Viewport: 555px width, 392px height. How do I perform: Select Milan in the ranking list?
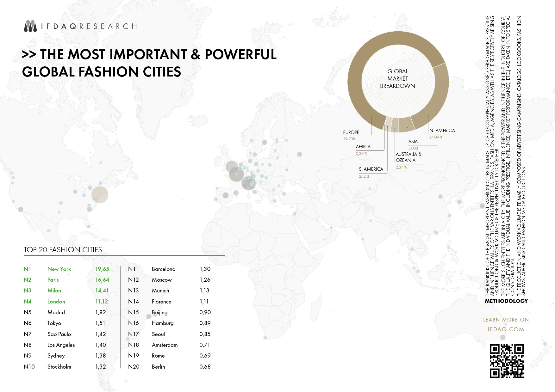click(54, 291)
